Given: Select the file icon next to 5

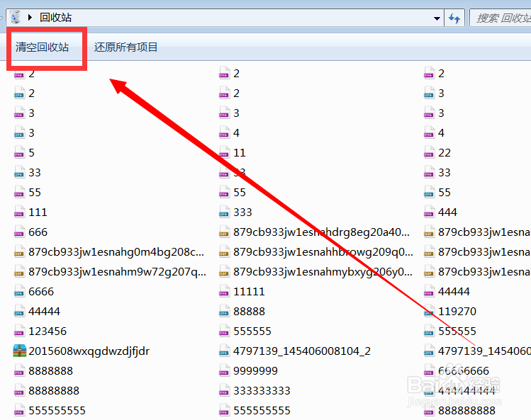Looking at the screenshot, I should pos(19,153).
